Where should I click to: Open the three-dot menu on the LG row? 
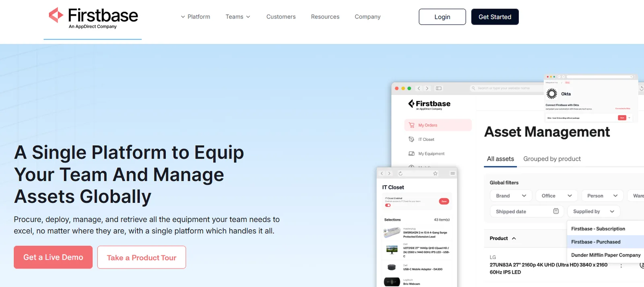pos(621,266)
